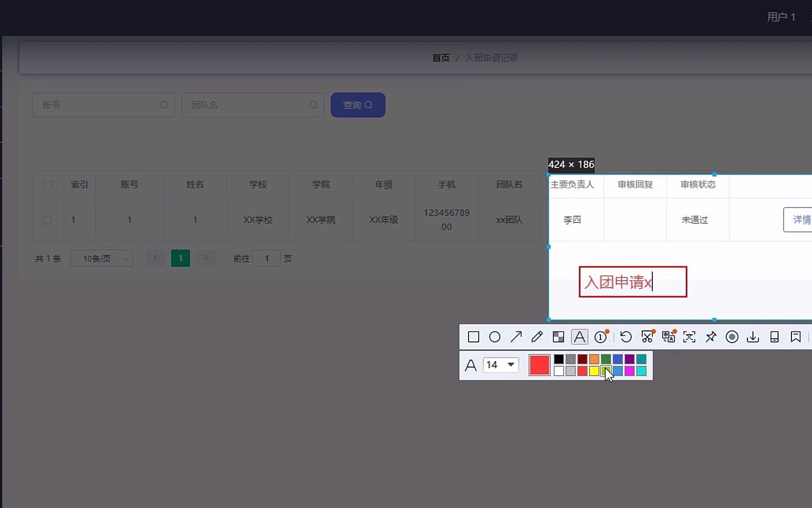Click the 主要负责人 column header

tap(572, 184)
